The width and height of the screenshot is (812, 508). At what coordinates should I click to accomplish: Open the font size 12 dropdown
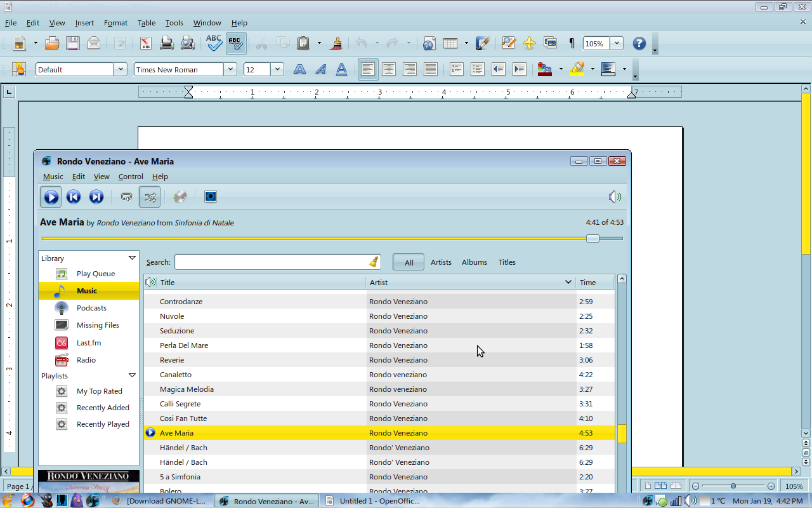277,69
